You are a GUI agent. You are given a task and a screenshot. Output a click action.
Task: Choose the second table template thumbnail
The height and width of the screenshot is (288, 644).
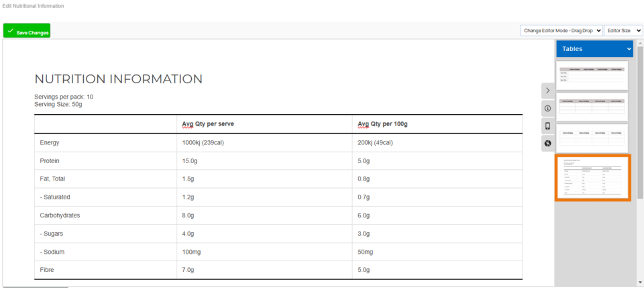(x=592, y=107)
